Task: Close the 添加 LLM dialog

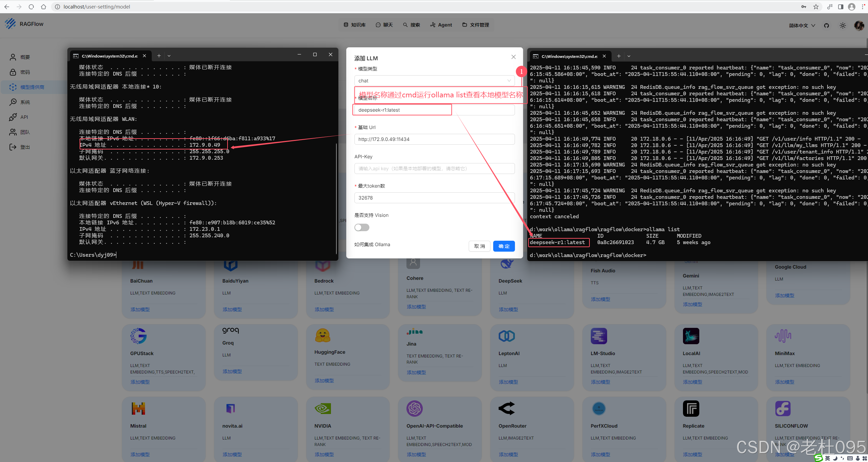Action: (x=513, y=57)
